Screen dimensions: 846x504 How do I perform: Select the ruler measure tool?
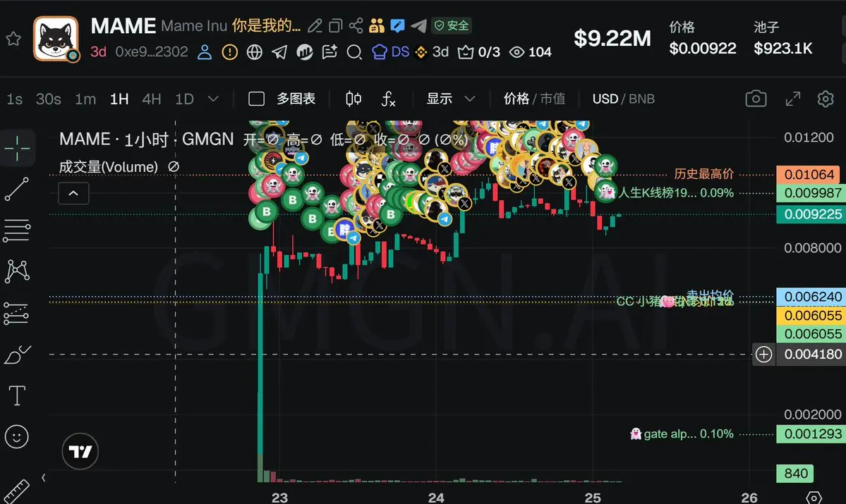[x=17, y=491]
